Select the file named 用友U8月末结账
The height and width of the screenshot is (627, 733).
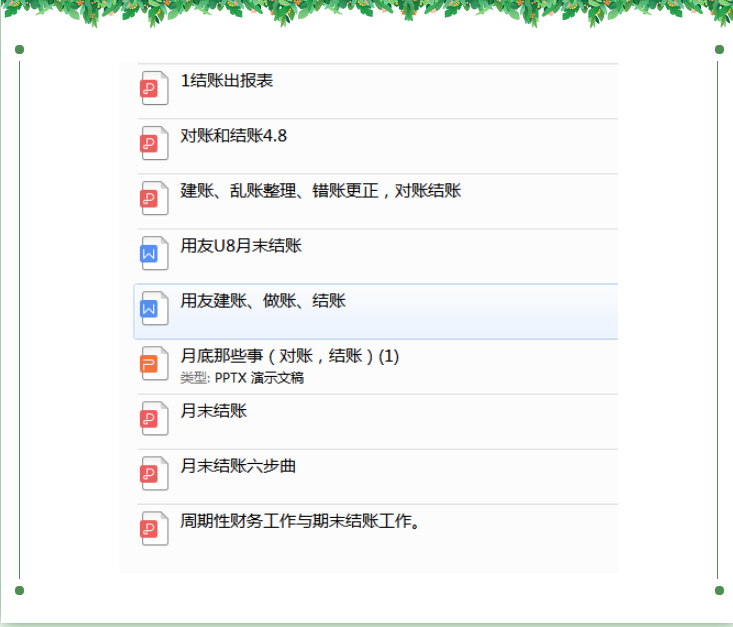click(241, 245)
